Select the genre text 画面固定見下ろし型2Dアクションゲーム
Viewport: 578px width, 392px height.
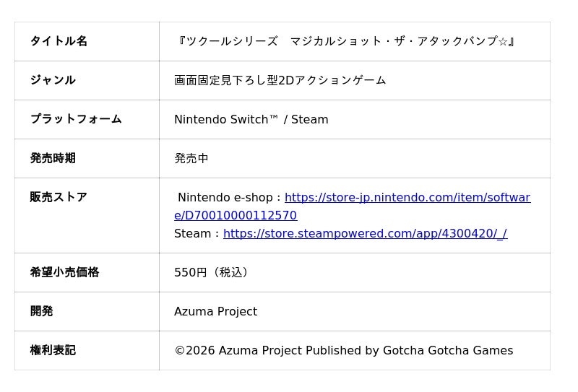280,80
